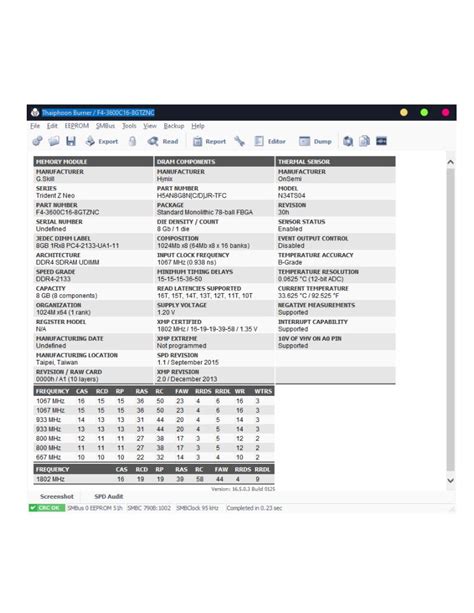Click the document-page icon, second right of Dump
The image size is (474, 613).
pyautogui.click(x=364, y=141)
